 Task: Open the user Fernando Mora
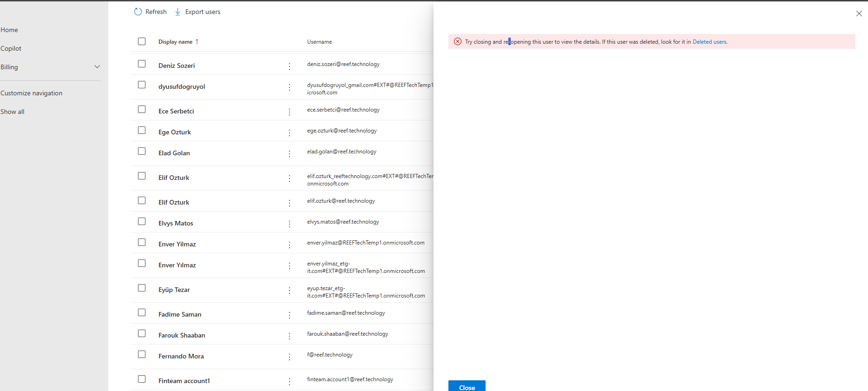tap(181, 356)
